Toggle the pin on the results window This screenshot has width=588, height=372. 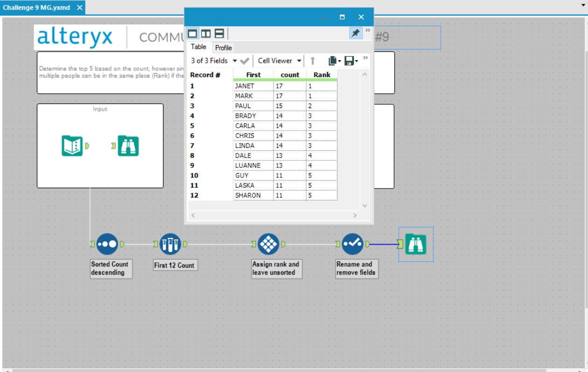355,33
